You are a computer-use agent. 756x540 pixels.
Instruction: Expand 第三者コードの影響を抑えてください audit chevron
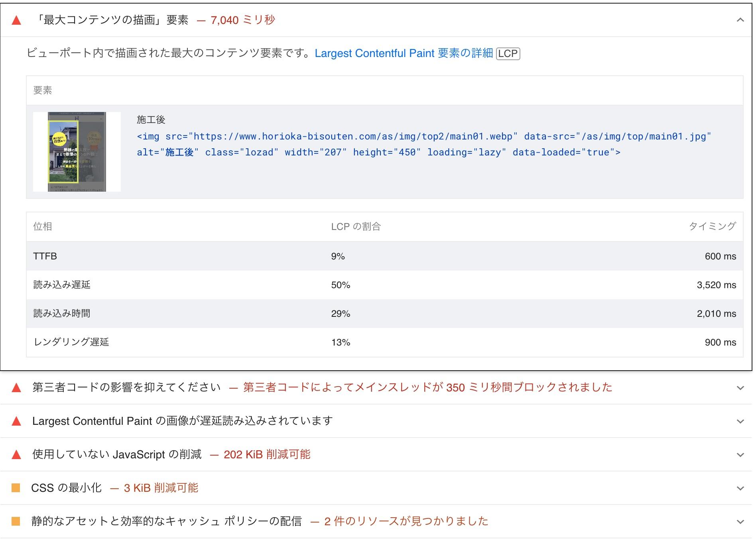pyautogui.click(x=740, y=388)
